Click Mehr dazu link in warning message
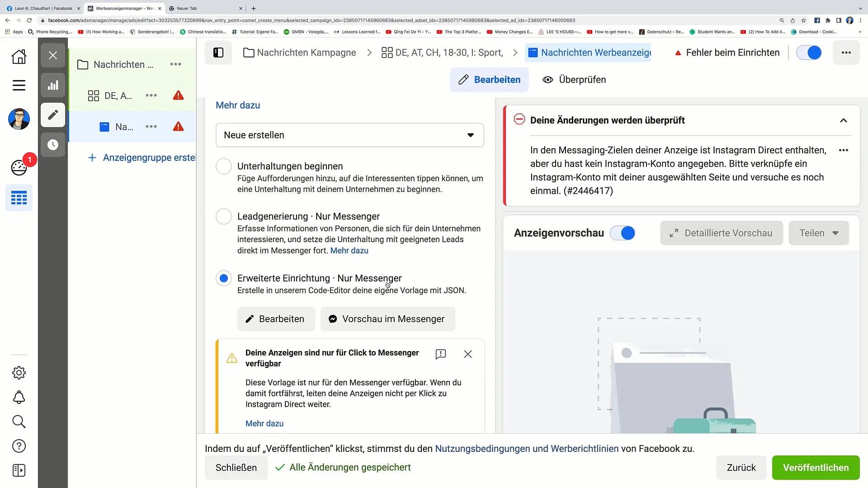This screenshot has height=488, width=868. (264, 423)
